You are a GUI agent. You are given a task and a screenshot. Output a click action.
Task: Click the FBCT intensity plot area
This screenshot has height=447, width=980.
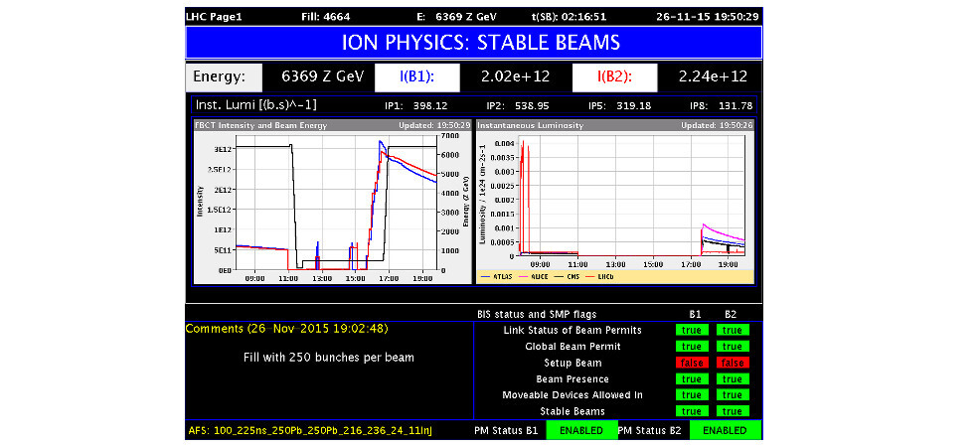336,202
